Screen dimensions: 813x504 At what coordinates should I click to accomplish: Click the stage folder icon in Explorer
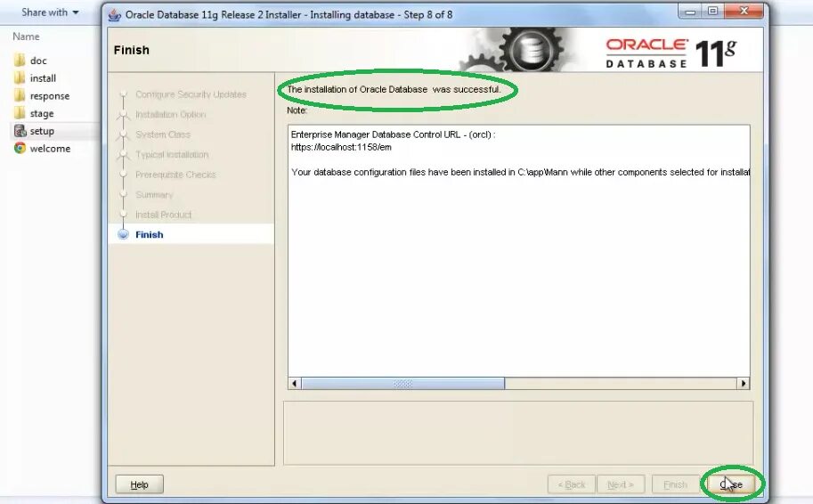point(20,113)
